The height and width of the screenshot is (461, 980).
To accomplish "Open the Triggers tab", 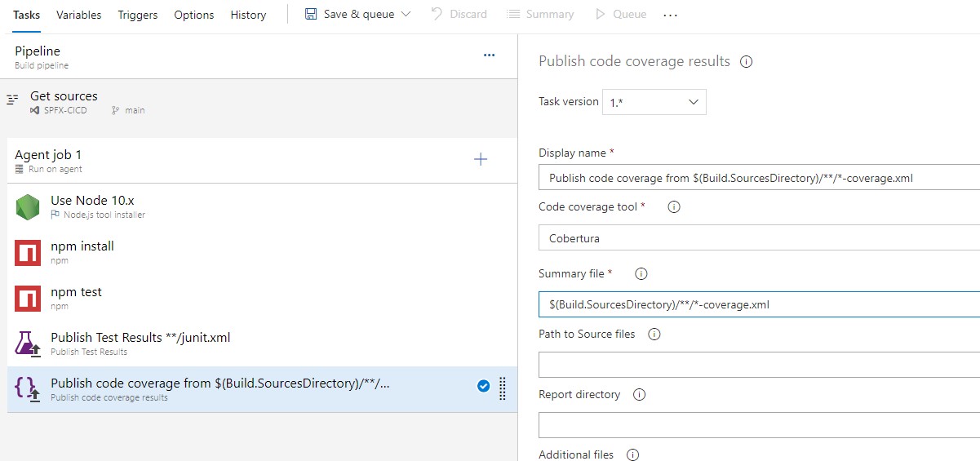I will 138,15.
